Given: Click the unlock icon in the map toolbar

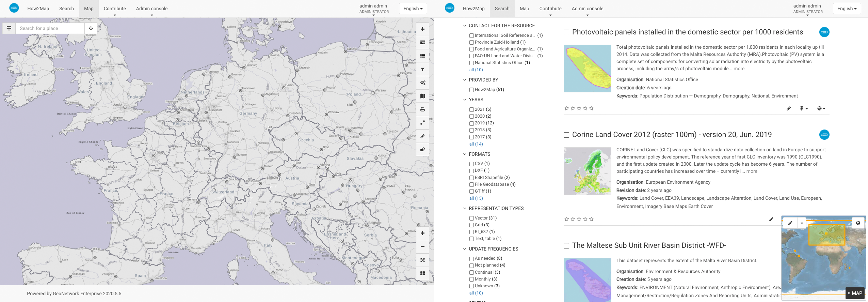Looking at the screenshot, I should tap(422, 150).
